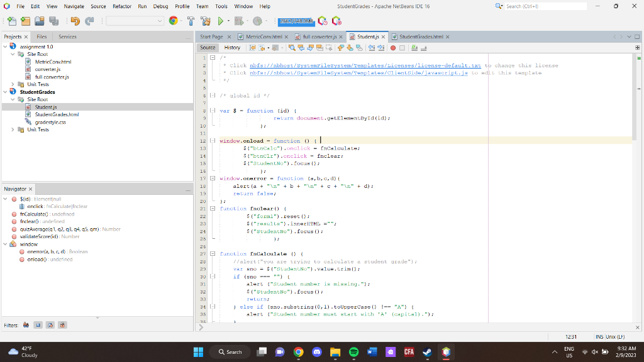The image size is (644, 362).
Task: Run the project with the green play icon
Action: (221, 21)
